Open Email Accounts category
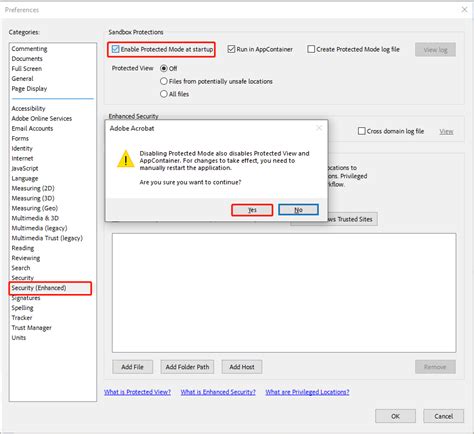474x434 pixels. tap(32, 128)
